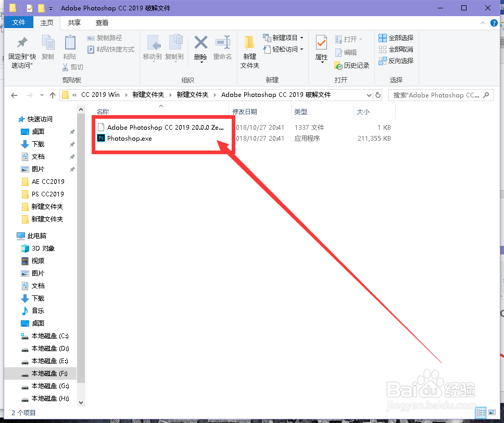
Task: Open the address bar history dropdown
Action: tap(369, 95)
